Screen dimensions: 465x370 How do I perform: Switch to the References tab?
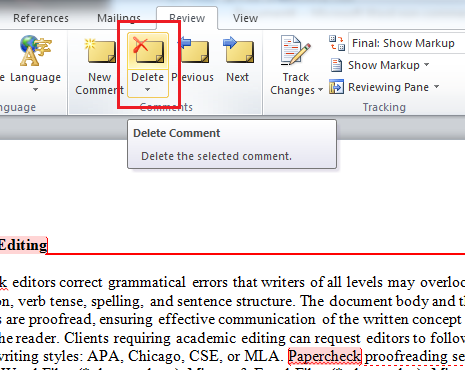[x=41, y=18]
